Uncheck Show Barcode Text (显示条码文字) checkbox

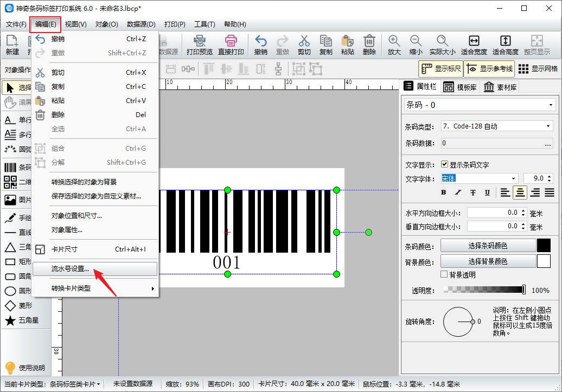click(444, 164)
